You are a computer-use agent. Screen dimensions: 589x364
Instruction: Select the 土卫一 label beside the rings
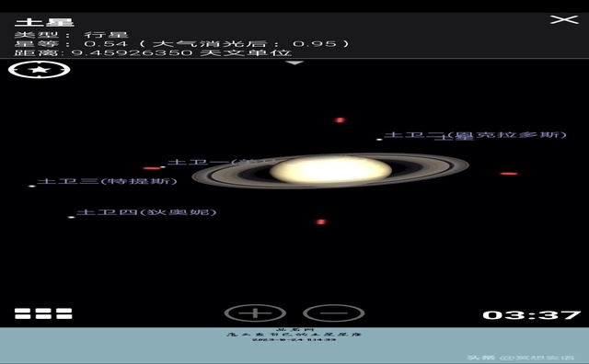pos(198,162)
